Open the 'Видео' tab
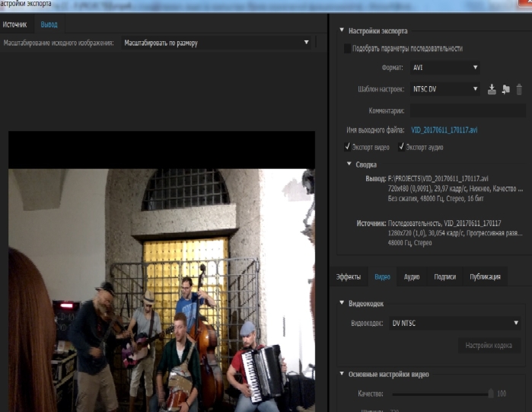The width and height of the screenshot is (532, 412). 382,277
